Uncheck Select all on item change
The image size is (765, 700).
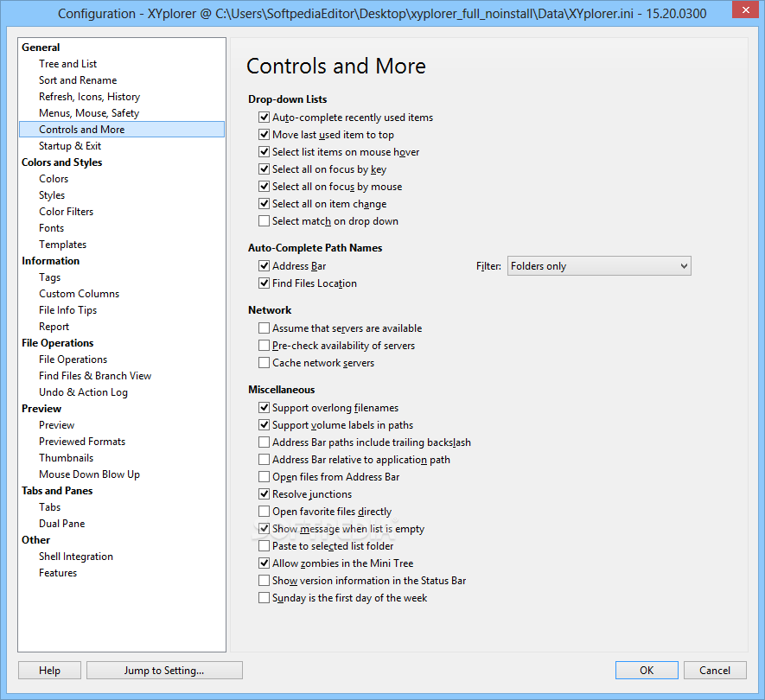[x=264, y=204]
